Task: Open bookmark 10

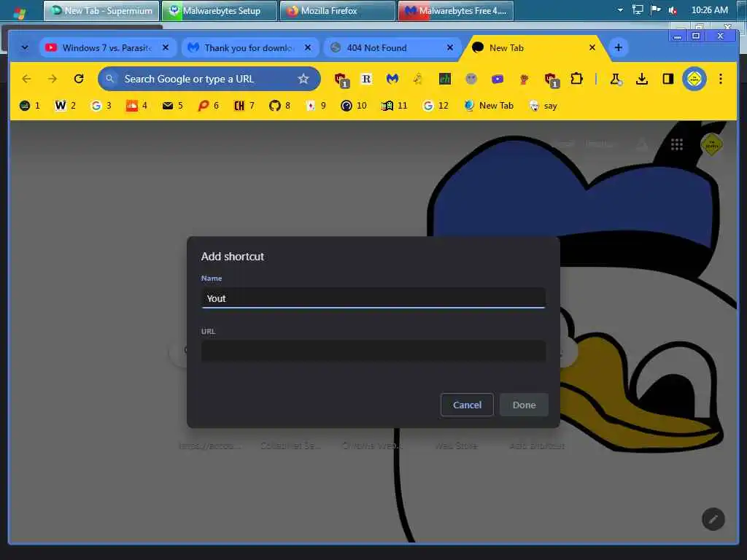Action: (354, 106)
